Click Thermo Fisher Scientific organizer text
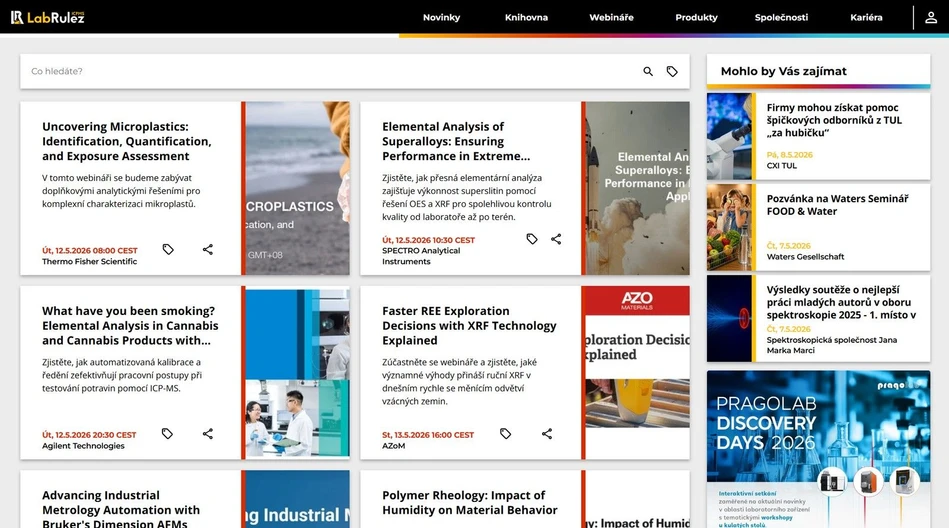949x528 pixels. pyautogui.click(x=90, y=262)
